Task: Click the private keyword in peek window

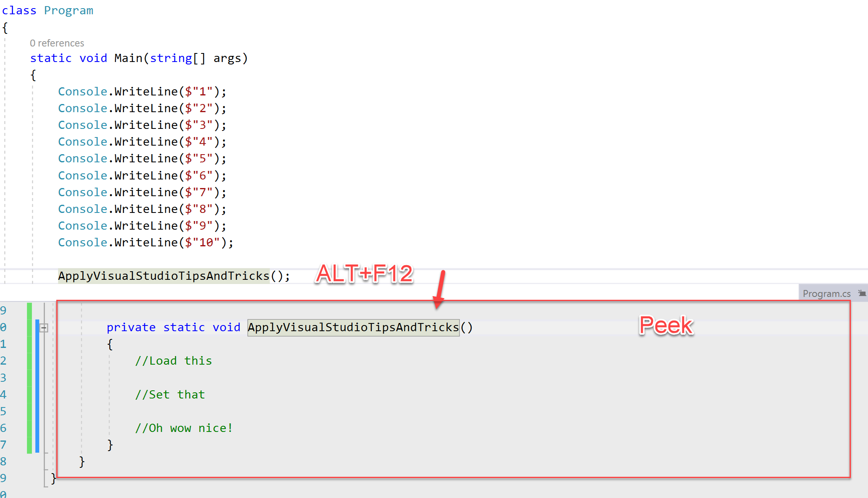Action: 131,328
